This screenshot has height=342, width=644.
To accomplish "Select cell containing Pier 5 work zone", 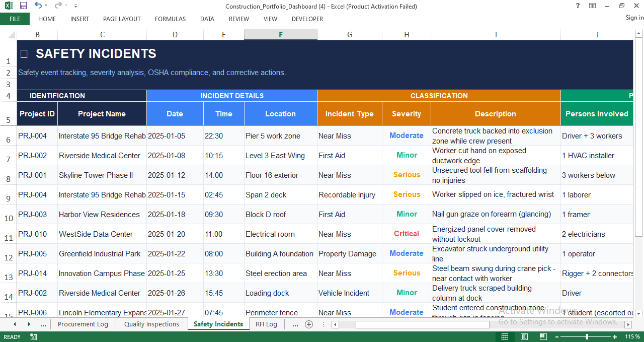I will (281, 136).
